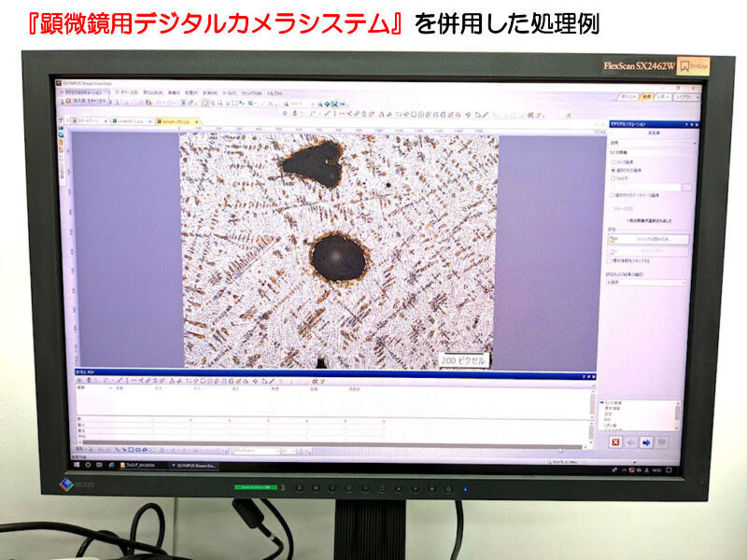Click the red X cancel wizard button
This screenshot has height=560, width=747.
pyautogui.click(x=615, y=441)
